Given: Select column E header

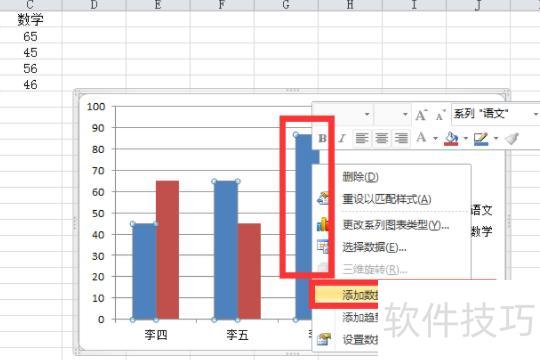Looking at the screenshot, I should 158,5.
